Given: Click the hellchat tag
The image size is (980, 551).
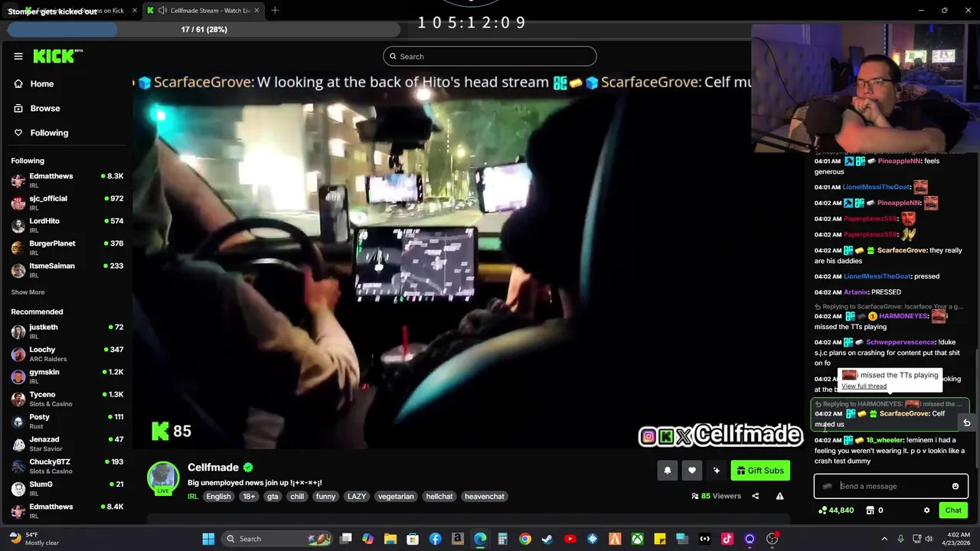Looking at the screenshot, I should click(439, 497).
